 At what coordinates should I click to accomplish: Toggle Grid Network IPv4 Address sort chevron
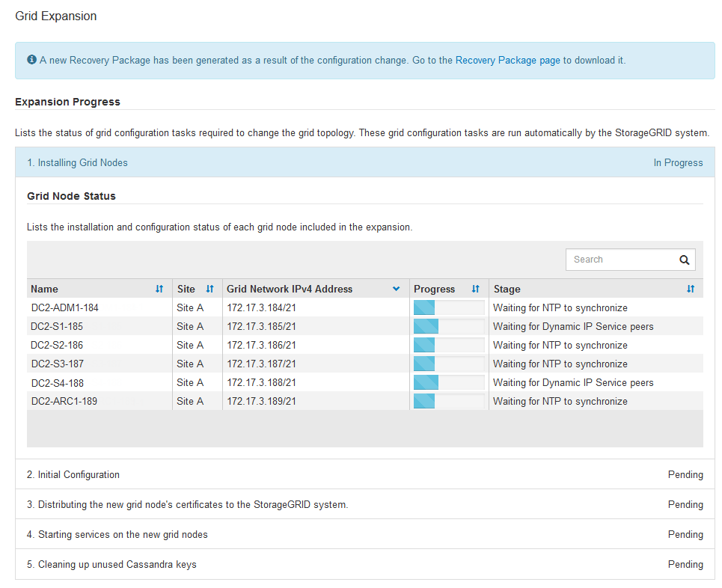click(396, 290)
